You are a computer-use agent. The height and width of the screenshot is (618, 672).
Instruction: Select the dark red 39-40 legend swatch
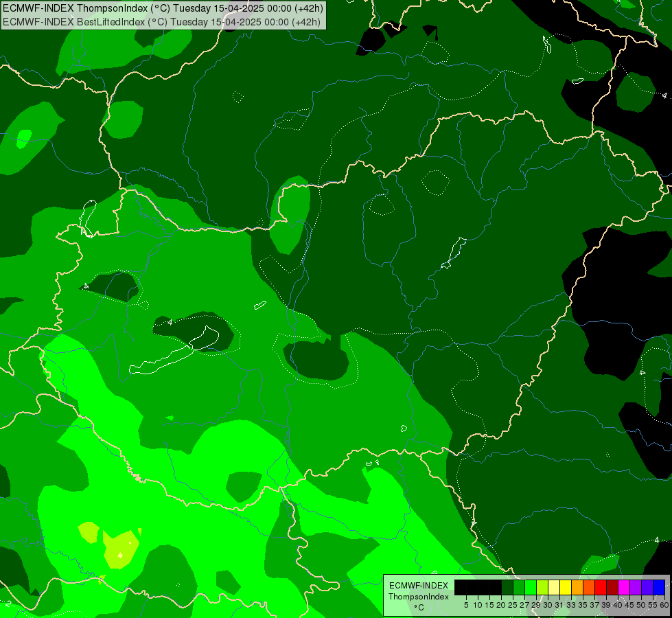tap(612, 587)
